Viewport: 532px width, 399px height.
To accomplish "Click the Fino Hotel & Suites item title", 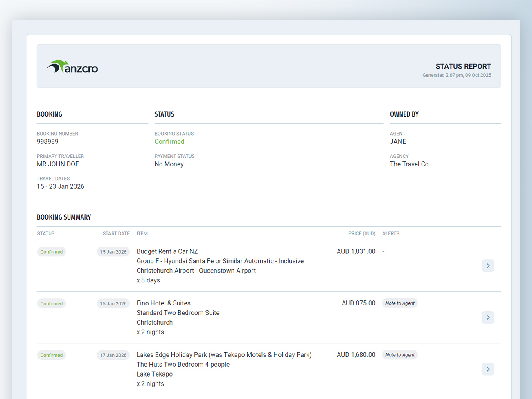I will coord(163,303).
